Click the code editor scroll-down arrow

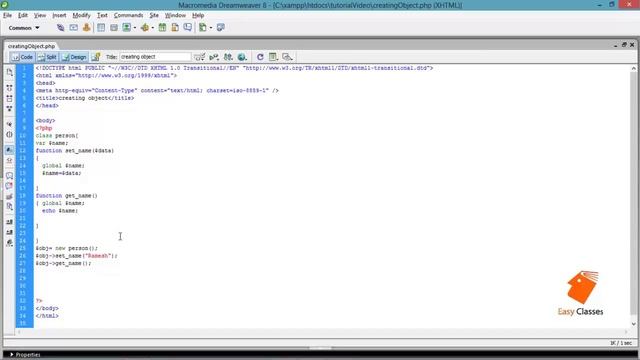633,324
